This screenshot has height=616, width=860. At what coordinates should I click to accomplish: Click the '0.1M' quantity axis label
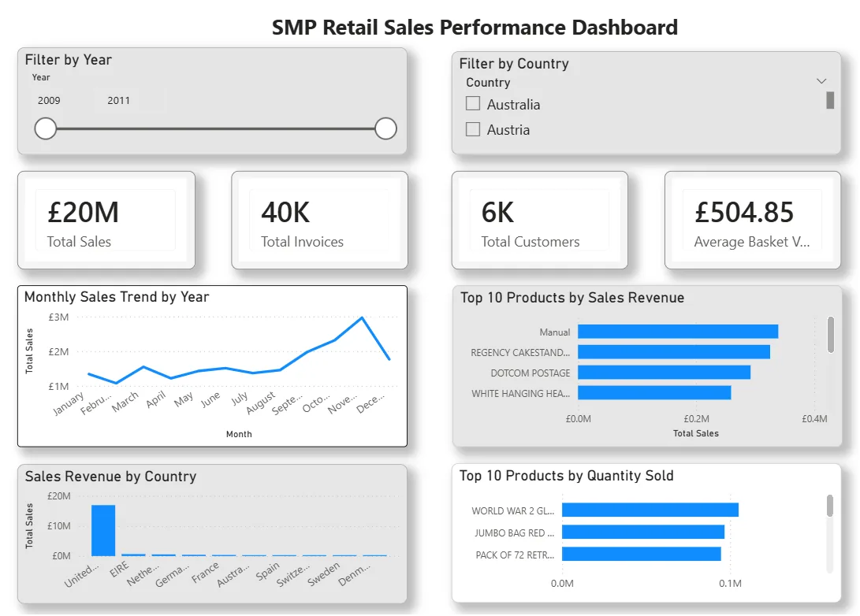click(x=730, y=584)
